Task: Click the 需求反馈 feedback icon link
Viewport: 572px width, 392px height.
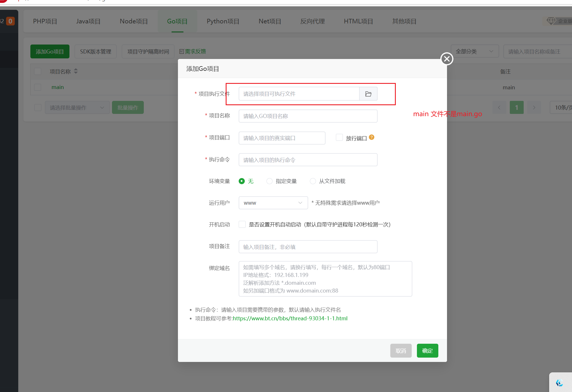Action: click(x=193, y=51)
